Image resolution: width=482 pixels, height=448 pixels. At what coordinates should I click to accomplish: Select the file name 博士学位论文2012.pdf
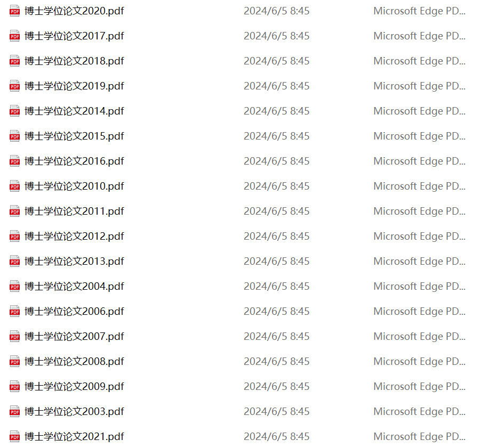point(74,237)
